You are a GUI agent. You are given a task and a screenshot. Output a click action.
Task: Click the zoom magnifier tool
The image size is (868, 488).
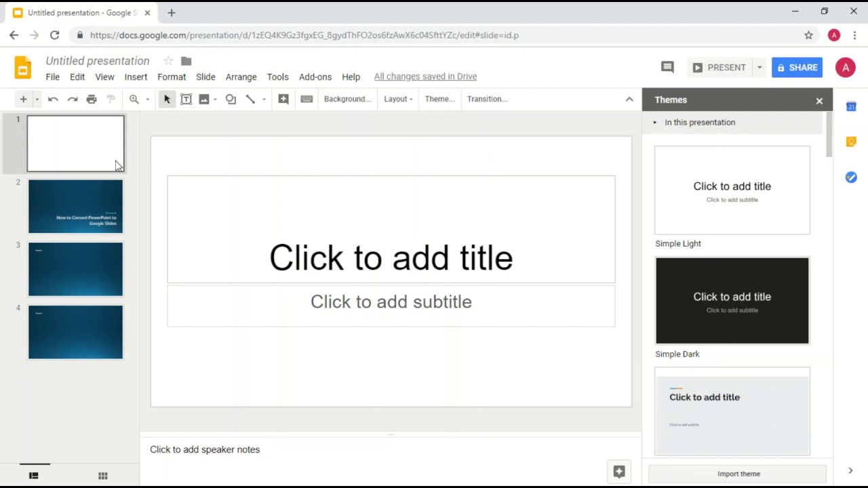tap(134, 99)
